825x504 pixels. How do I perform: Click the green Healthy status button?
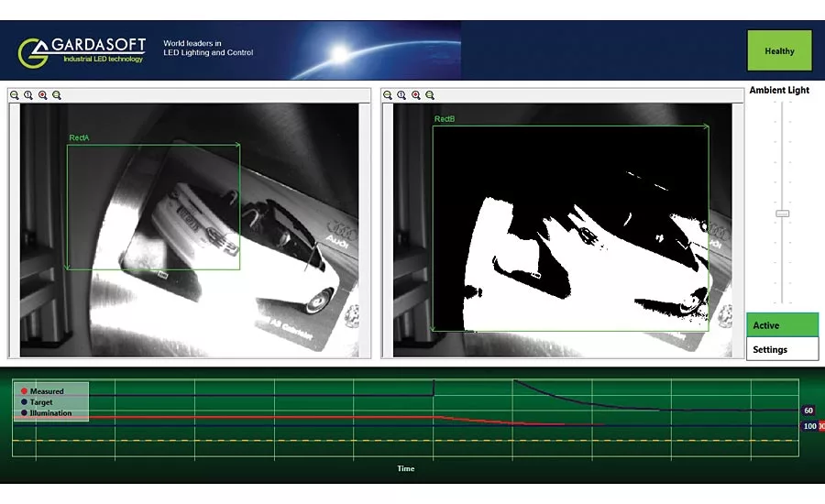pos(779,50)
